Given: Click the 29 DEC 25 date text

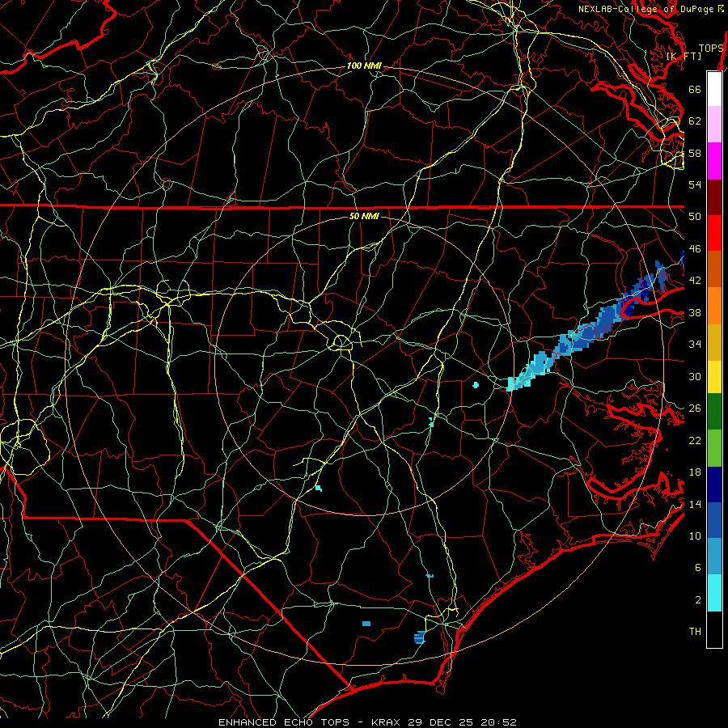Looking at the screenshot, I should coord(441,722).
